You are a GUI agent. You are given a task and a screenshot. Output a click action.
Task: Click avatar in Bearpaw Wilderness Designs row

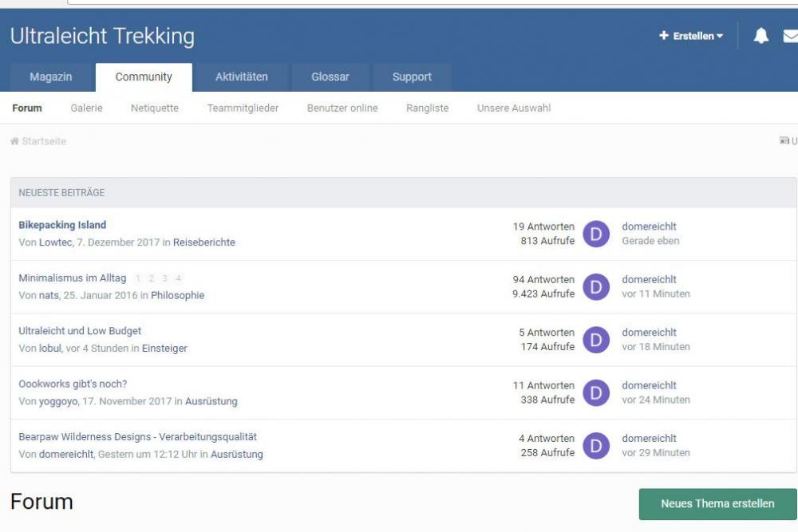[596, 445]
